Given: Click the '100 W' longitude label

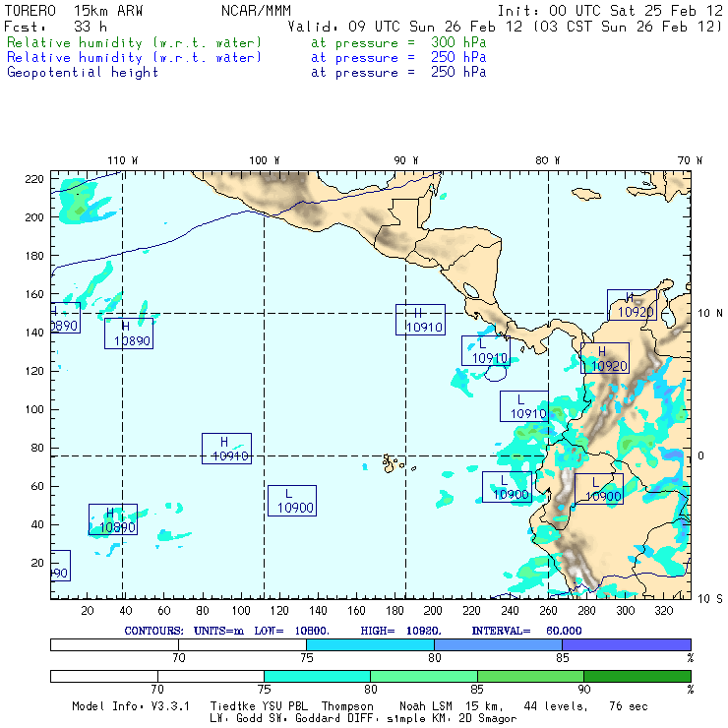Looking at the screenshot, I should (x=265, y=160).
